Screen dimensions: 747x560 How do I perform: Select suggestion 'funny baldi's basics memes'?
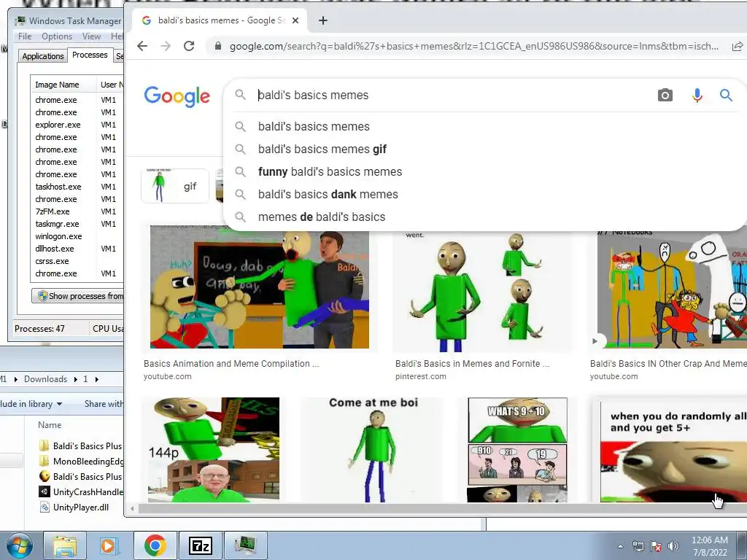pyautogui.click(x=330, y=172)
